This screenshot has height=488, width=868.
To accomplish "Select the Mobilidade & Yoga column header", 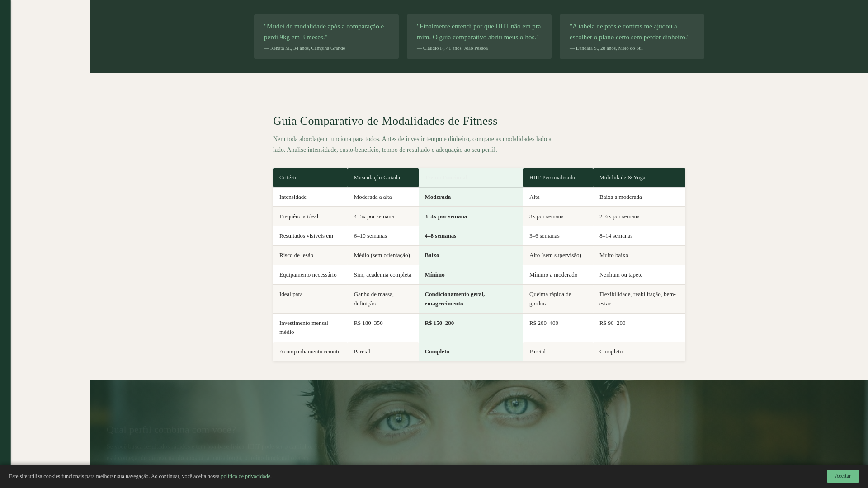I will tap(638, 178).
